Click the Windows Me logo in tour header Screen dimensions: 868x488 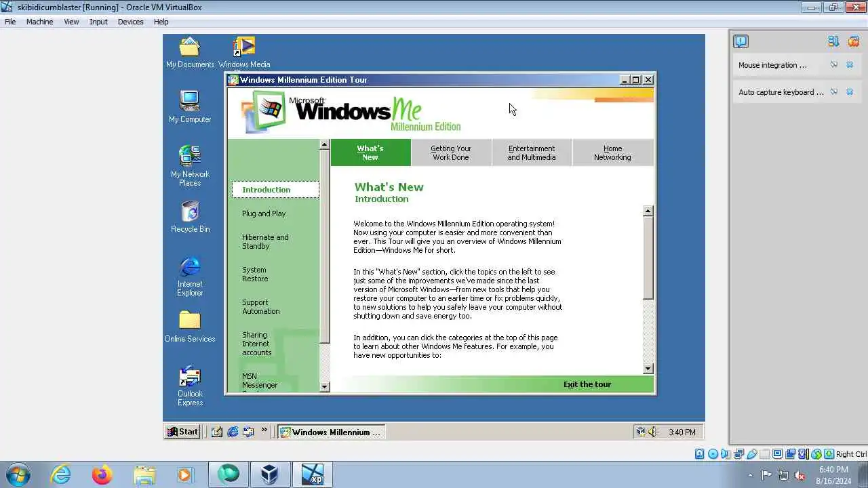[351, 112]
